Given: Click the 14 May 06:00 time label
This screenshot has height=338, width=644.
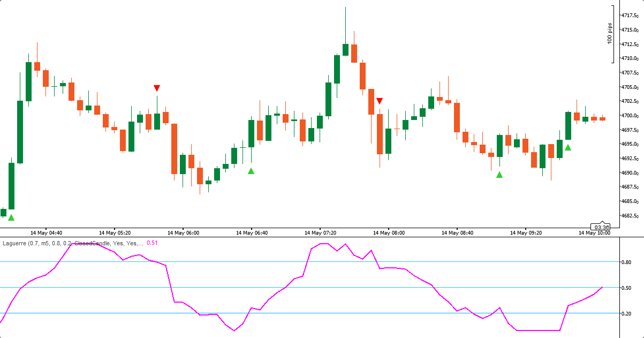Looking at the screenshot, I should tap(184, 233).
